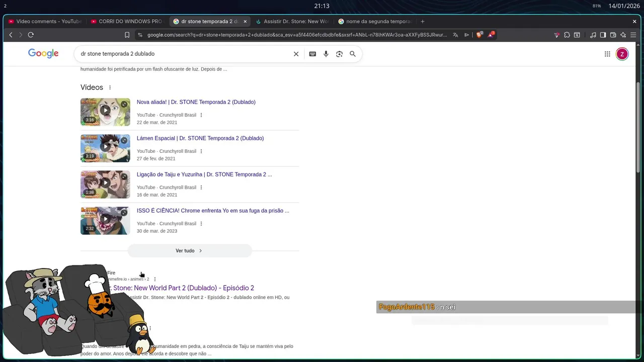Open options menu beside Vídeos heading
This screenshot has height=362, width=644.
(110, 87)
